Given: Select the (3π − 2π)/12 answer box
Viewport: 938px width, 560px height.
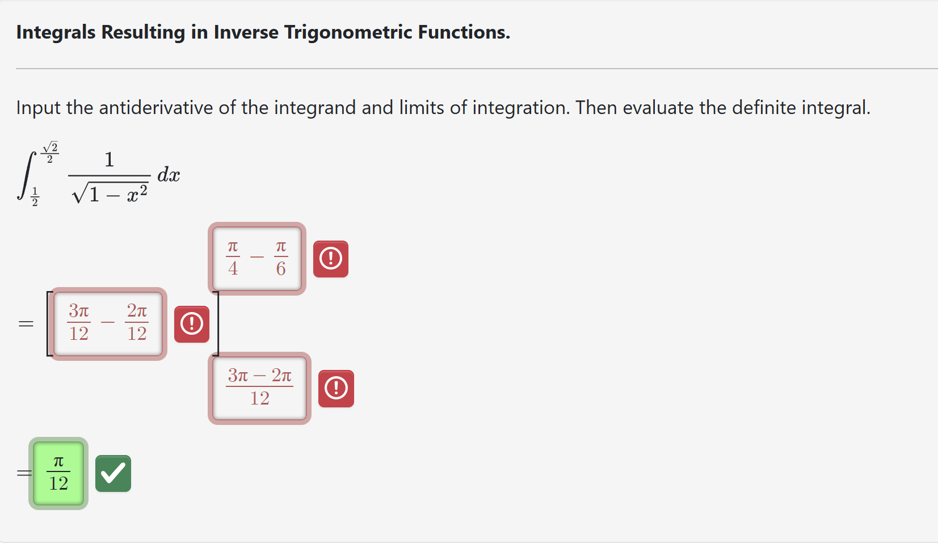Looking at the screenshot, I should pyautogui.click(x=259, y=388).
